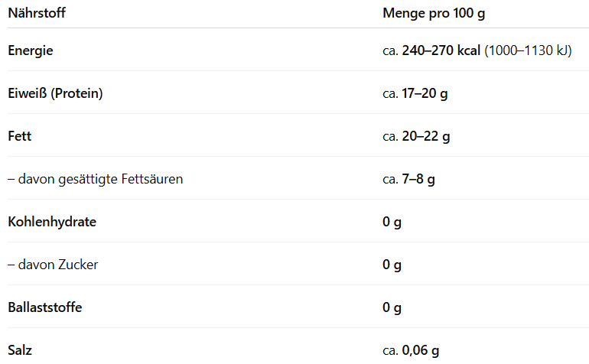The image size is (589, 364).
Task: Click the Kohlenhydrate 0 g value
Action: (x=392, y=222)
